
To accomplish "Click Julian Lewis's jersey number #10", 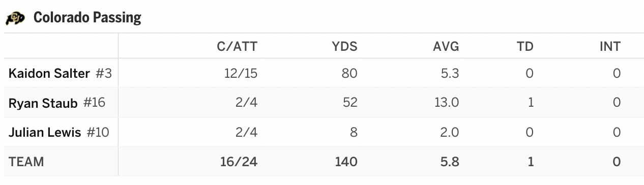I will [x=98, y=133].
